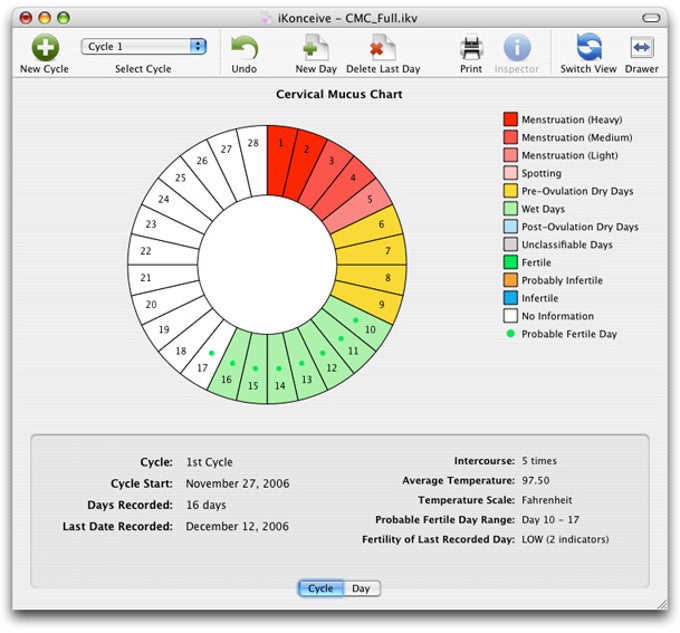Image resolution: width=680 pixels, height=633 pixels.
Task: Click the Fahrenheit temperature scale value
Action: tap(547, 500)
